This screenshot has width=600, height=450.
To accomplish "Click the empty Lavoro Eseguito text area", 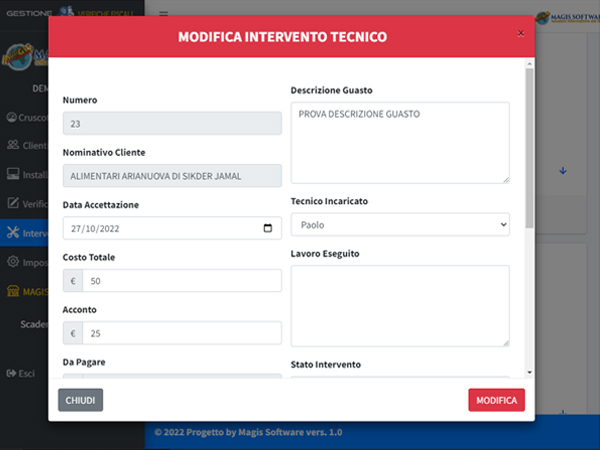I will (400, 306).
